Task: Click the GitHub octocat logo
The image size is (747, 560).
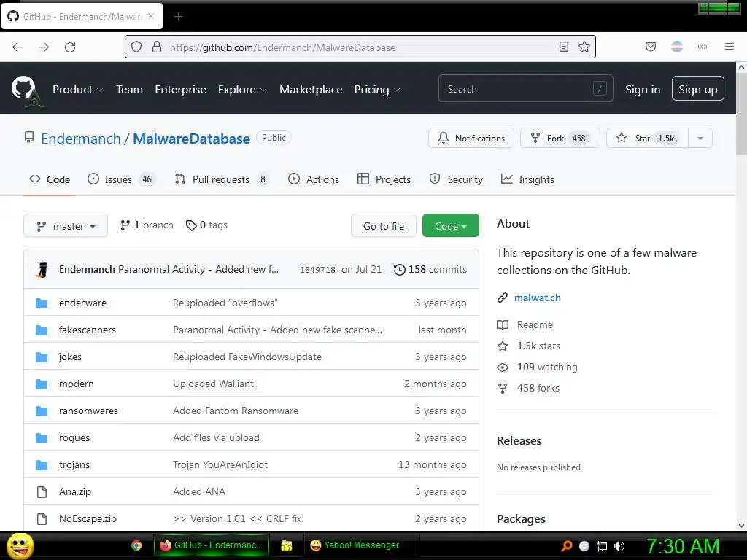Action: coord(23,88)
